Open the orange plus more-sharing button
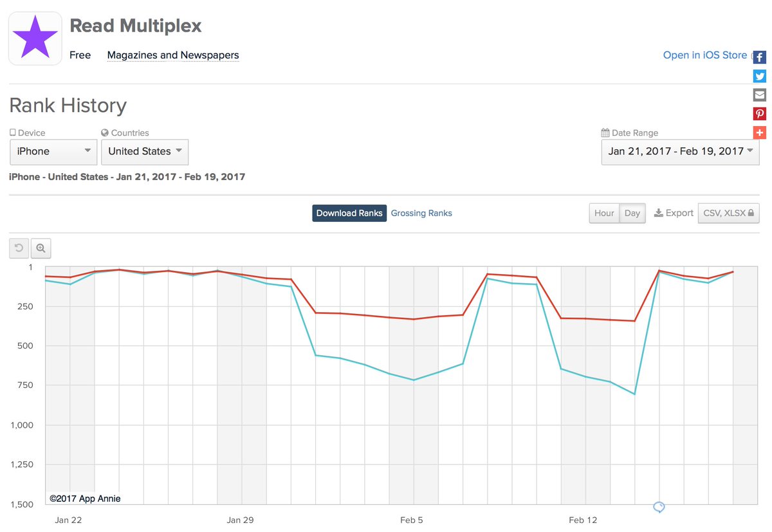This screenshot has width=772, height=532. click(760, 133)
